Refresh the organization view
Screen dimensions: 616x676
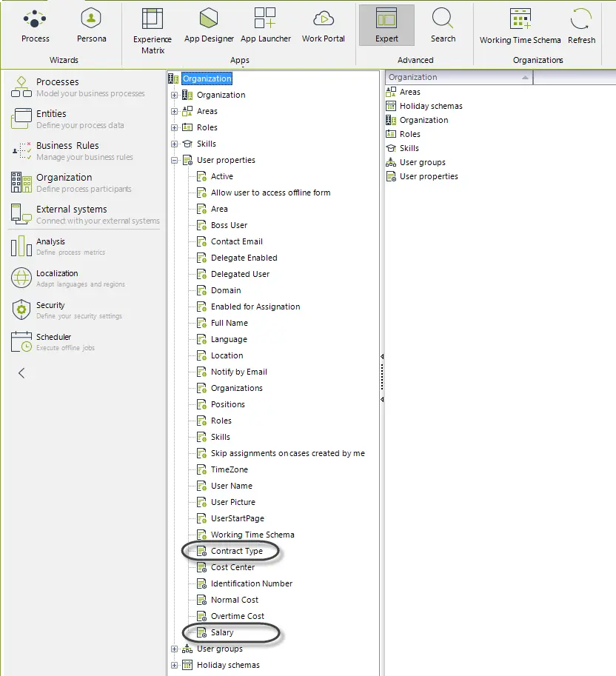[x=581, y=27]
